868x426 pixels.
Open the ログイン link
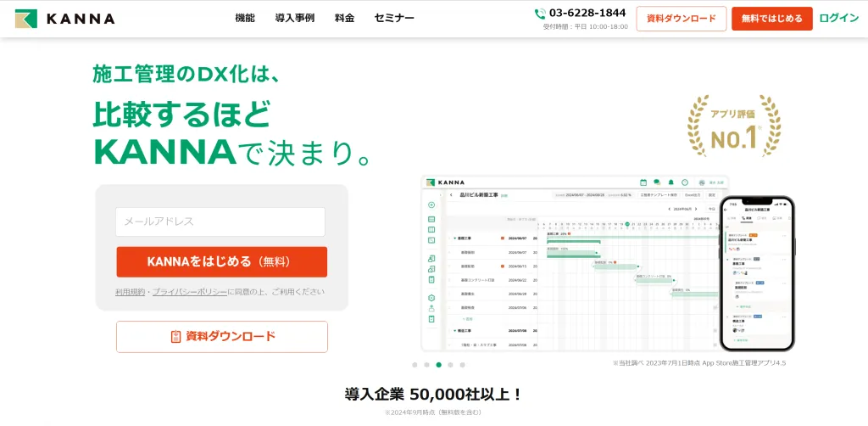coord(838,18)
